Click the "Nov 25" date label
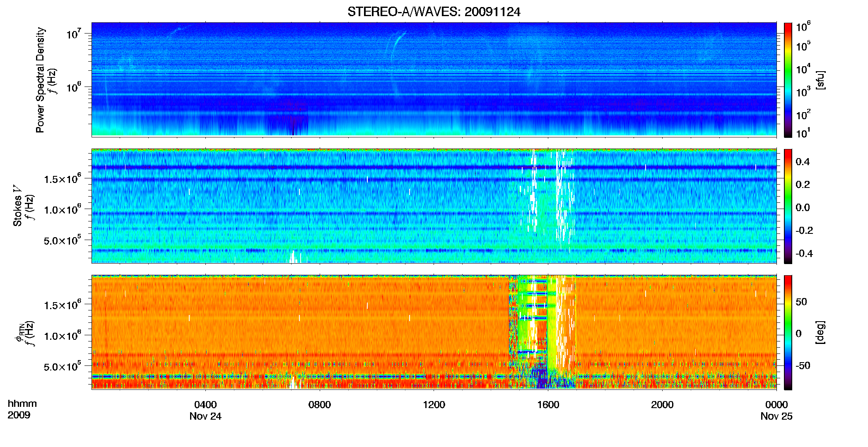Viewport: 868px width, 447px height. coord(776,416)
